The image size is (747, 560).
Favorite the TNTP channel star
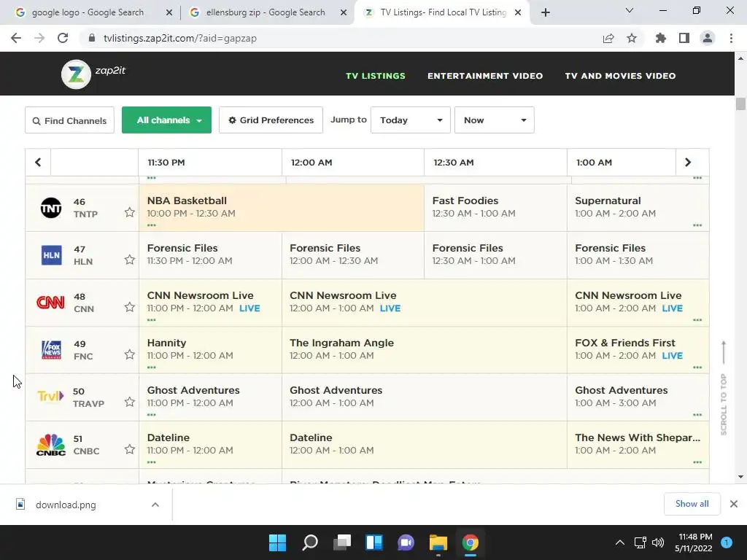pyautogui.click(x=130, y=212)
